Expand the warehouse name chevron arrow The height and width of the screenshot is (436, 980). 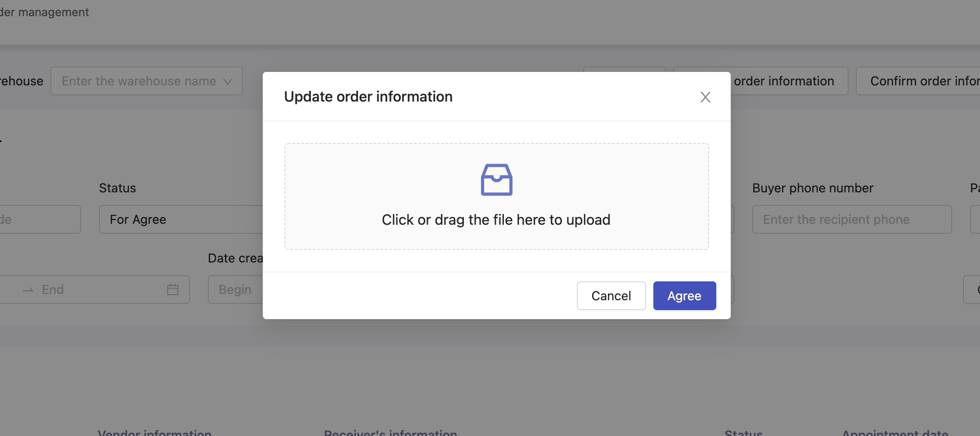coord(228,81)
